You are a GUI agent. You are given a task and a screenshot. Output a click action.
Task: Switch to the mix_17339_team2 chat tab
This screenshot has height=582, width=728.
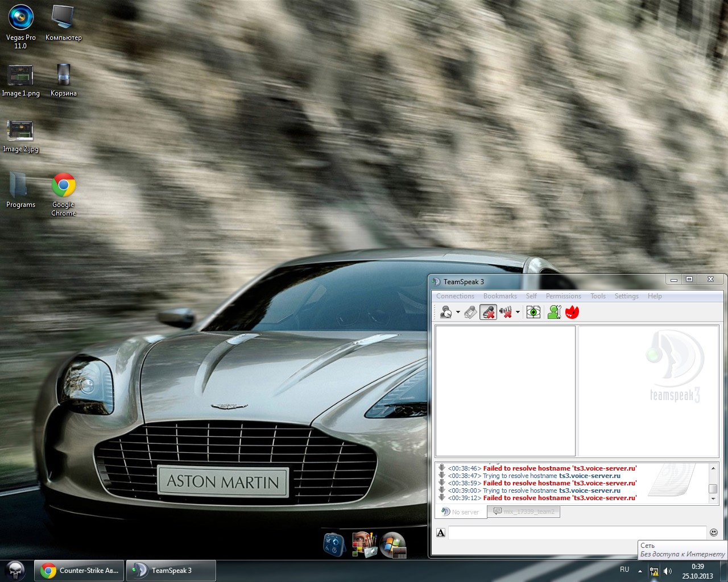click(524, 512)
